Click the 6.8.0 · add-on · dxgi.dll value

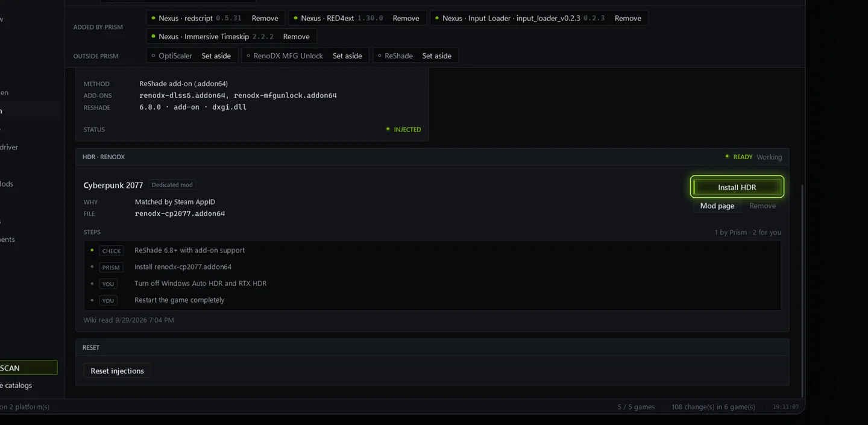[193, 107]
